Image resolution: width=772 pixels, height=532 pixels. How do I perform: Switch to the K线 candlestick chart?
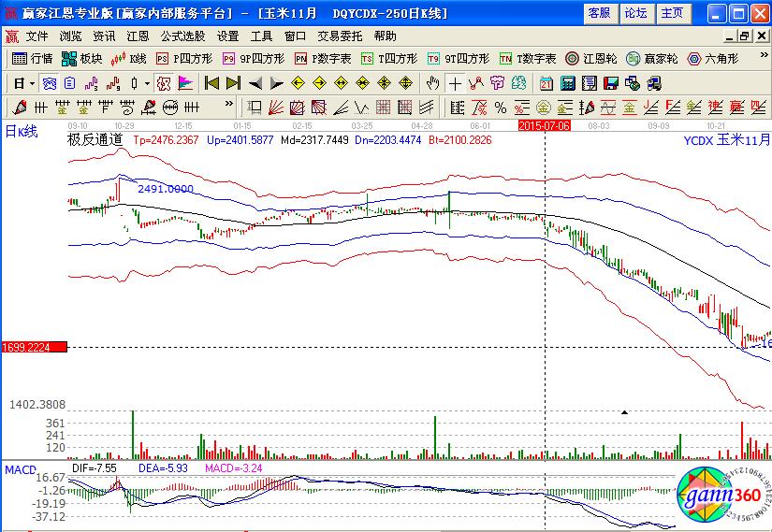point(129,58)
